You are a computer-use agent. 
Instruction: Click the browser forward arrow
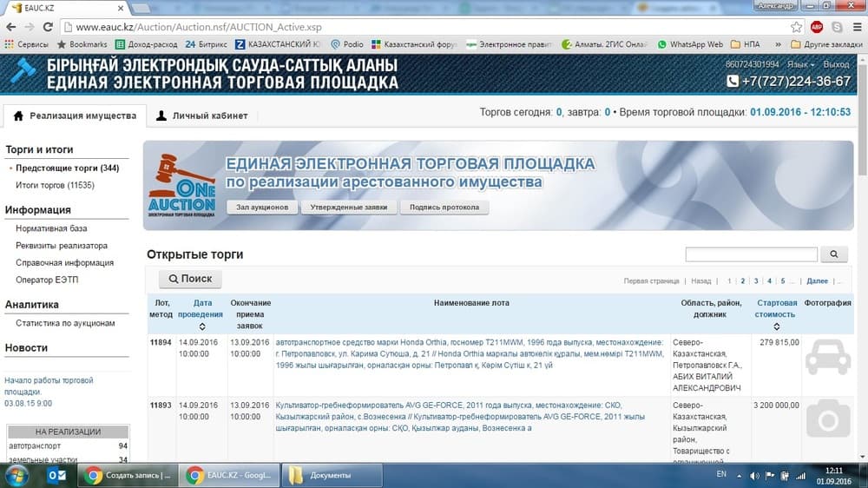pyautogui.click(x=30, y=27)
